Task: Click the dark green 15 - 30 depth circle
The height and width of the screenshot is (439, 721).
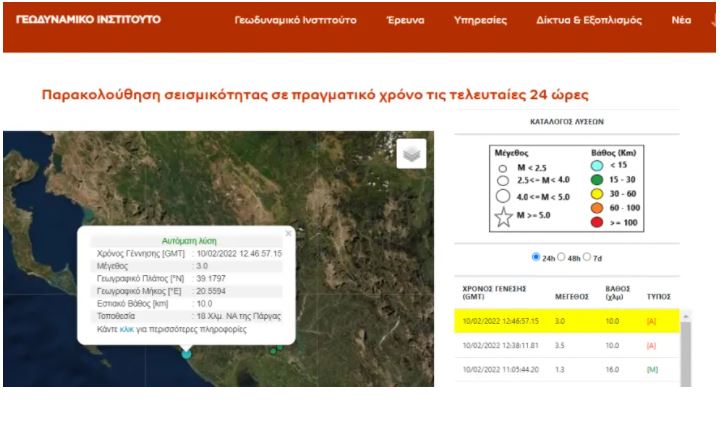Action: tap(595, 180)
